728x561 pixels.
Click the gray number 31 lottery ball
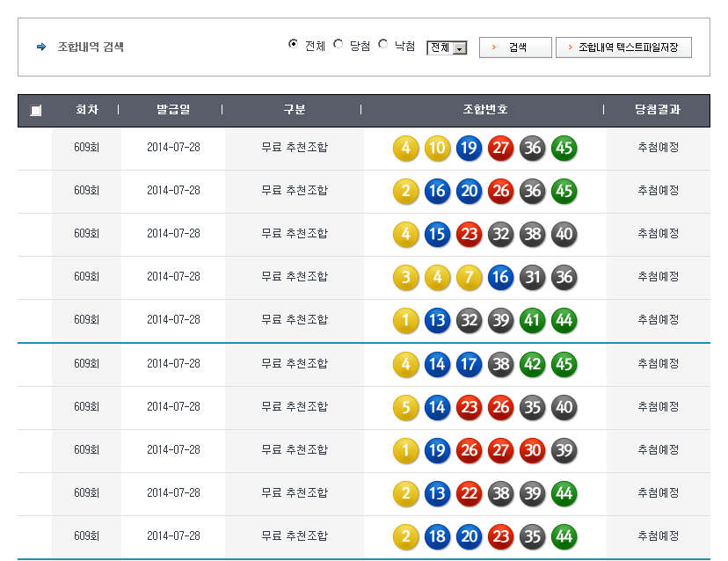pyautogui.click(x=533, y=277)
